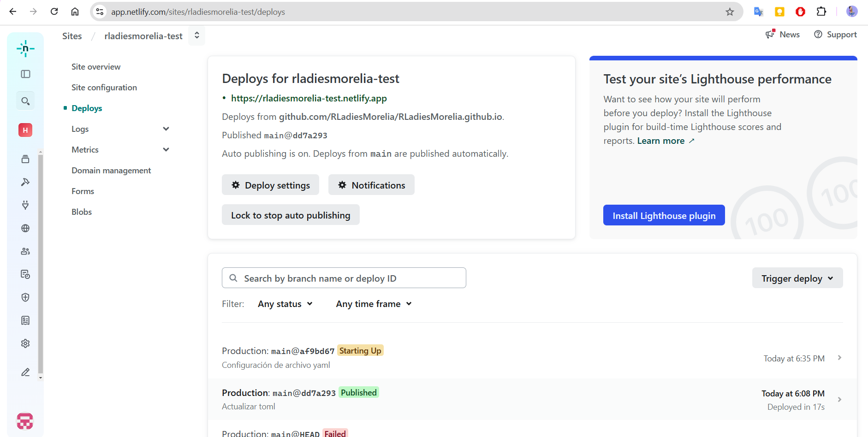The width and height of the screenshot is (868, 437).
Task: Toggle the sidebar panel icon
Action: tap(25, 74)
